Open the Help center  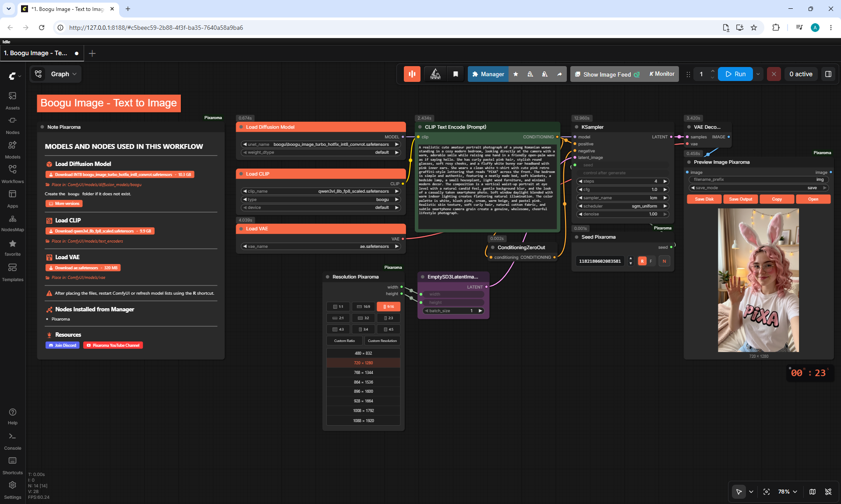[x=12, y=416]
